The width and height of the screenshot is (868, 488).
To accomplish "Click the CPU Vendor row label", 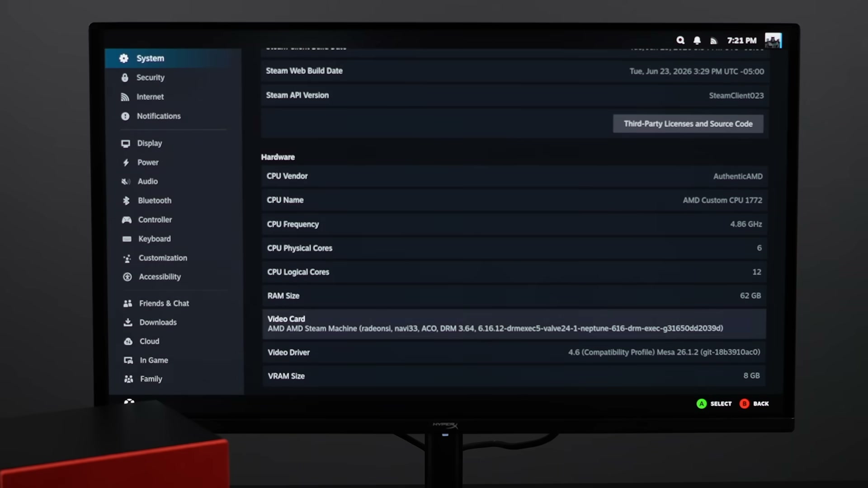I will [287, 176].
